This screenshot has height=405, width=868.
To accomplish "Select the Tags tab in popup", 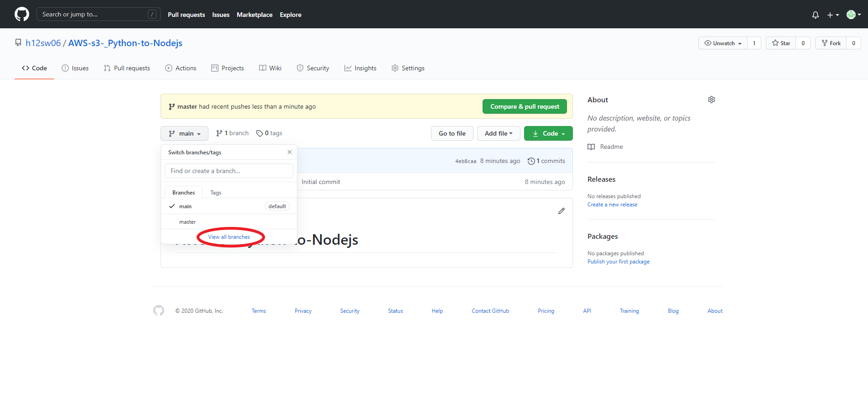I will pos(216,193).
